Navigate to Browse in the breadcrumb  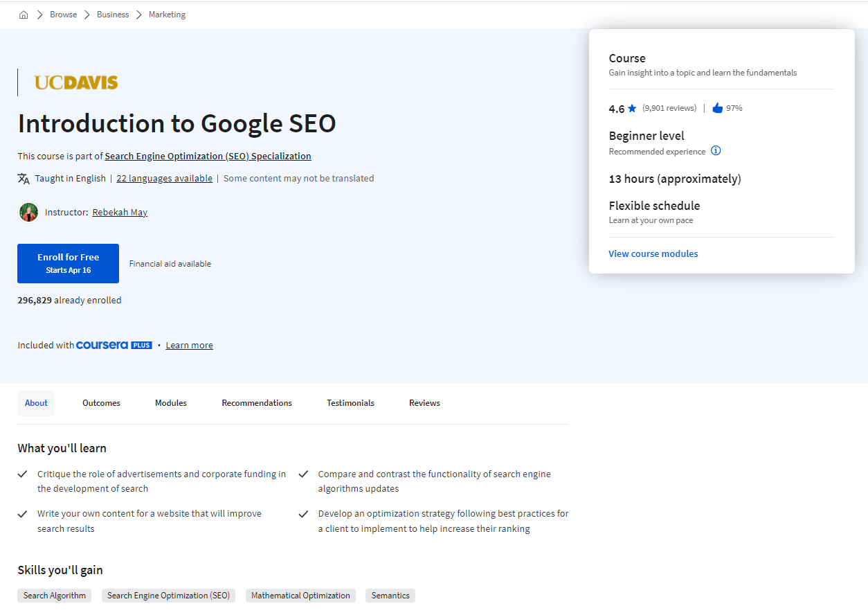(64, 15)
